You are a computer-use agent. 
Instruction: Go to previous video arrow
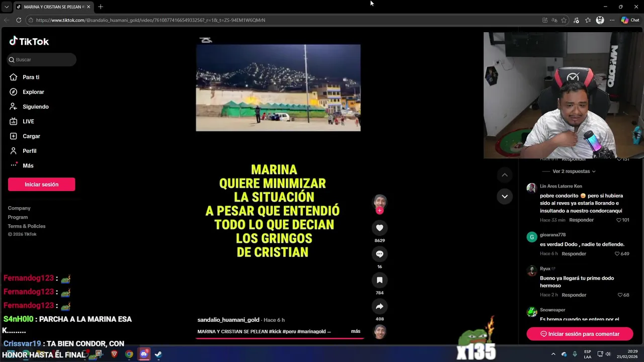coord(505,174)
